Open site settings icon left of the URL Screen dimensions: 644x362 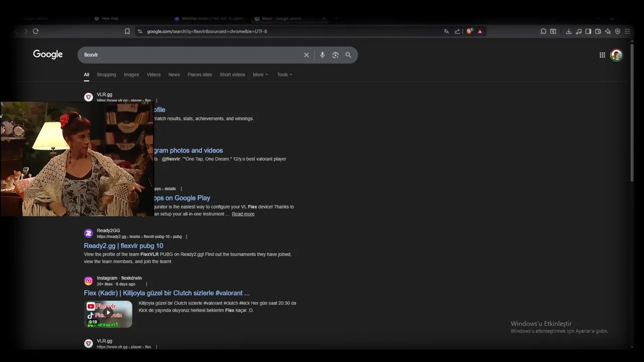click(140, 31)
